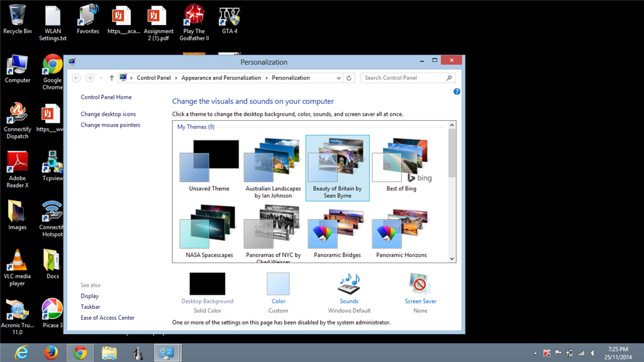Select the Panoramas of NYC theme

[273, 234]
